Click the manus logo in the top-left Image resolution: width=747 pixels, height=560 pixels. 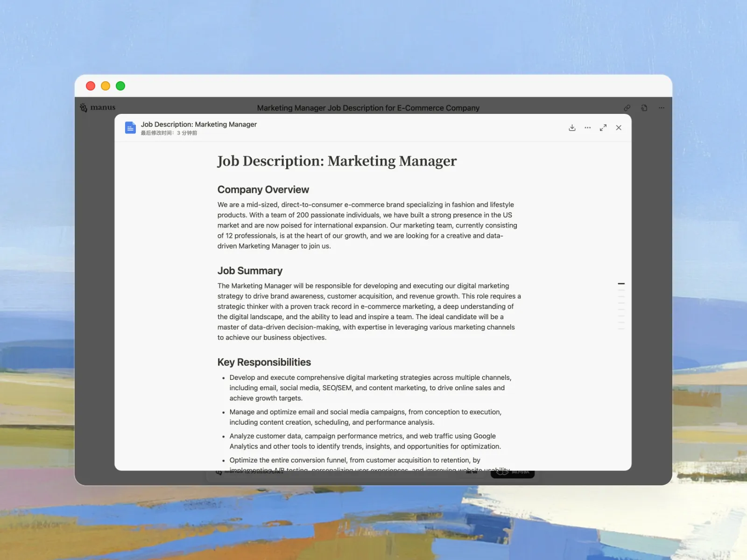(x=98, y=108)
